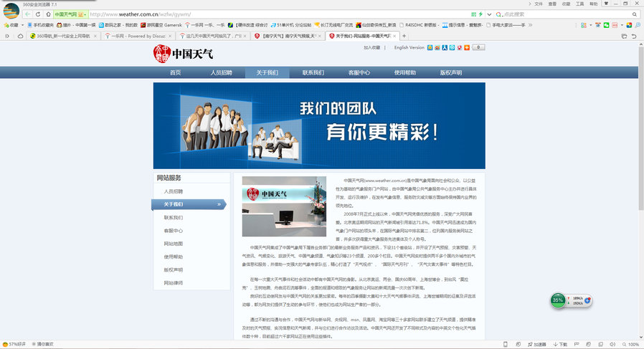Click the QZone star share icon
The height and width of the screenshot is (349, 644).
pyautogui.click(x=430, y=47)
